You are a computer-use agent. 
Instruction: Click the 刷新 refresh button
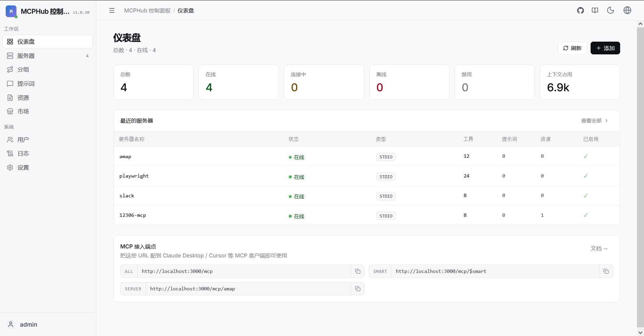pos(572,48)
